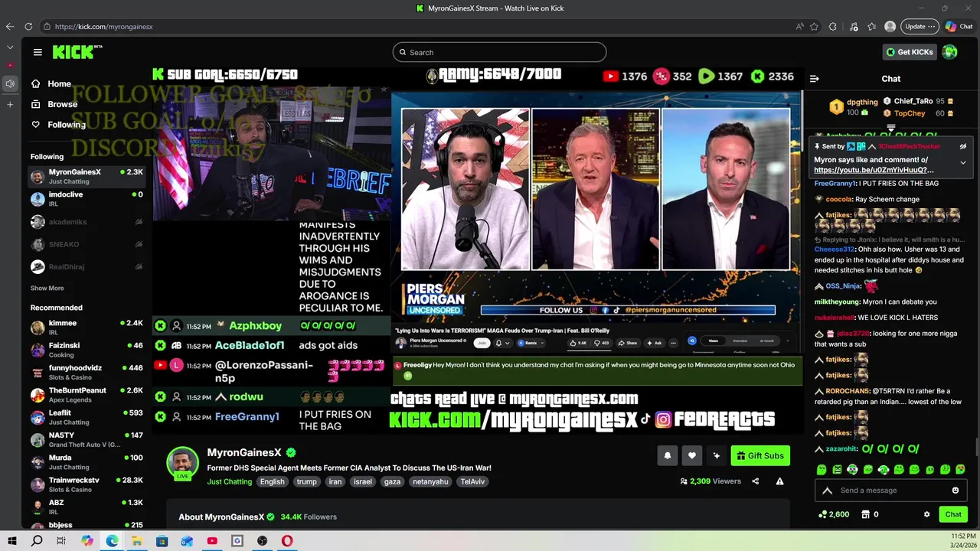Refresh the browser page

pos(28,26)
